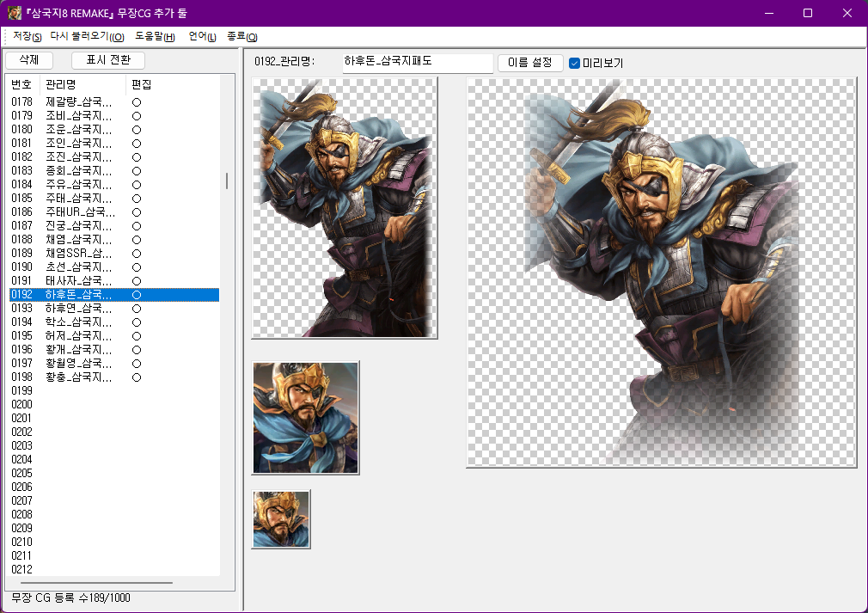Select row 0193 하후연
This screenshot has height=613, width=868.
(114, 309)
